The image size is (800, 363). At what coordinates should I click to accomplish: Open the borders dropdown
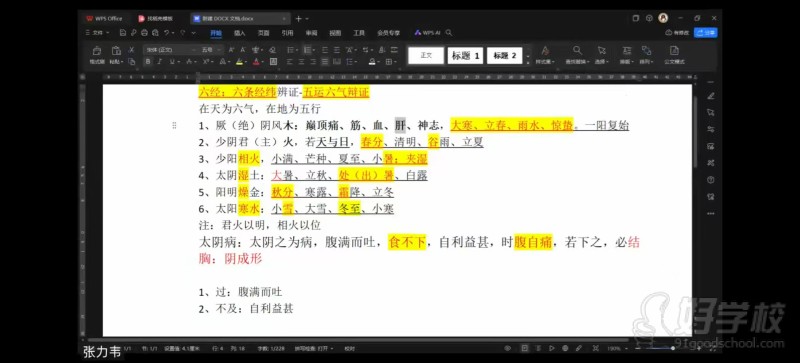391,62
